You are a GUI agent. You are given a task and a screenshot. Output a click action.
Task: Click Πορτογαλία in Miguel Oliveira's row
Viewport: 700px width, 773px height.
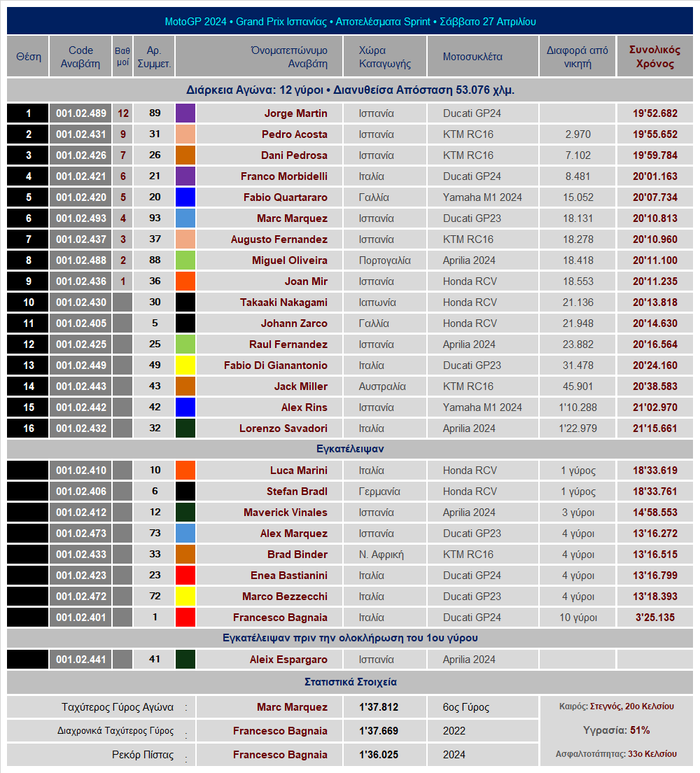pos(384,260)
